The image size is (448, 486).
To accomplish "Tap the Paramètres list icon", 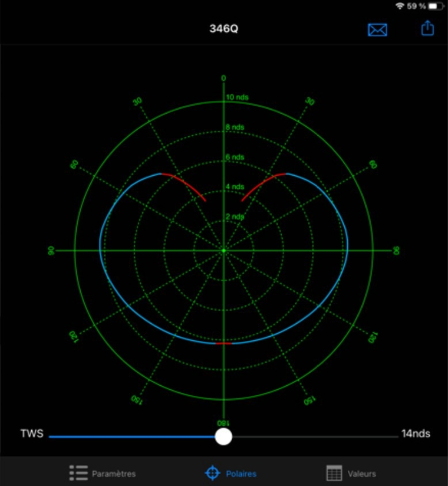I will pos(78,473).
